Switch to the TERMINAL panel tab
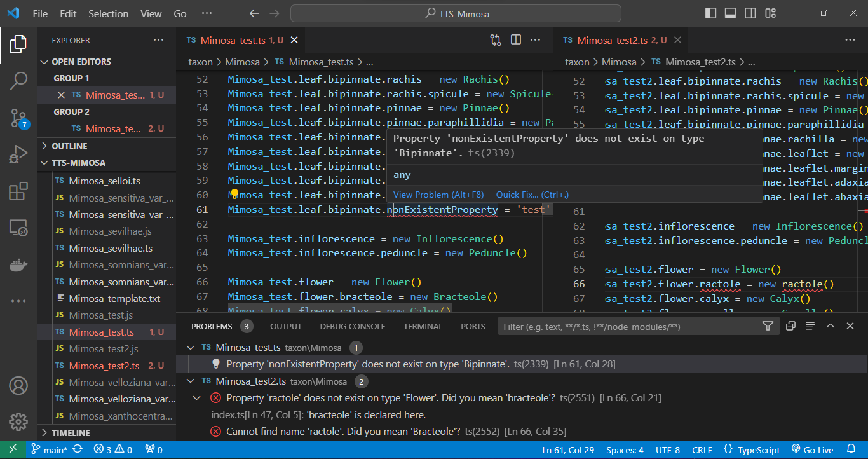Screen dimensions: 868x459 coord(423,326)
